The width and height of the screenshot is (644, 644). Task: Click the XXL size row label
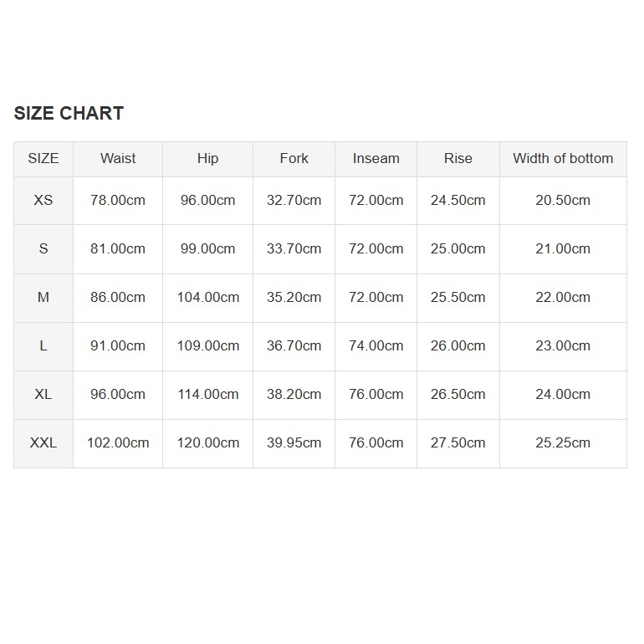[43, 442]
